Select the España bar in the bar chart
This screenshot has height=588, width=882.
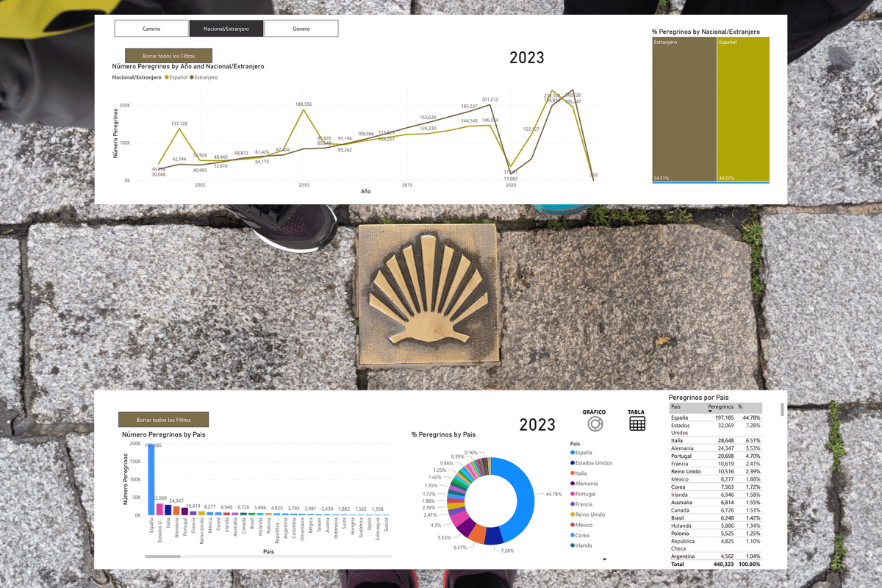(x=151, y=479)
